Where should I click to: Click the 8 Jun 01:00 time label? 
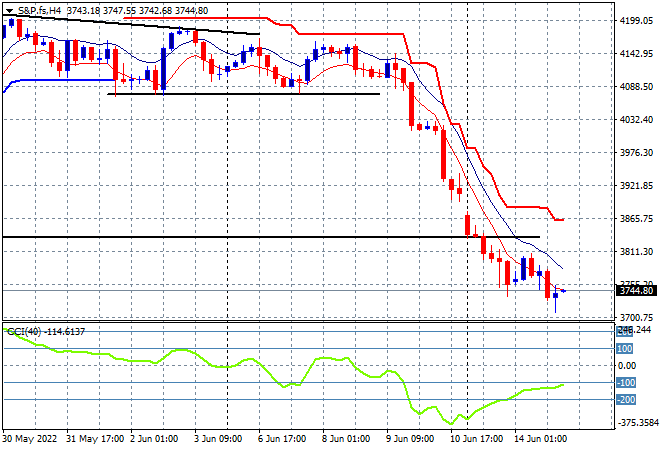click(x=346, y=439)
